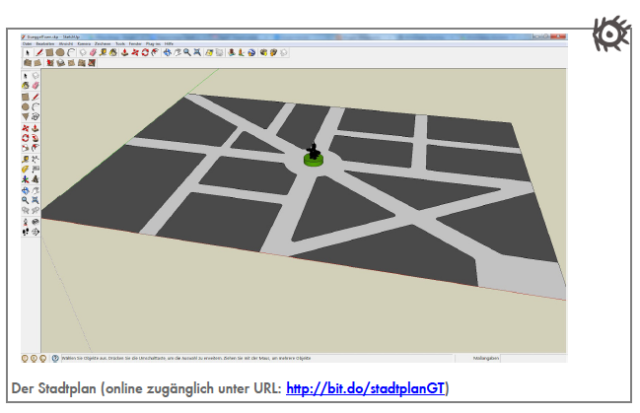The width and height of the screenshot is (640, 413).
Task: Select the Move tool in side palette
Action: coord(25,128)
